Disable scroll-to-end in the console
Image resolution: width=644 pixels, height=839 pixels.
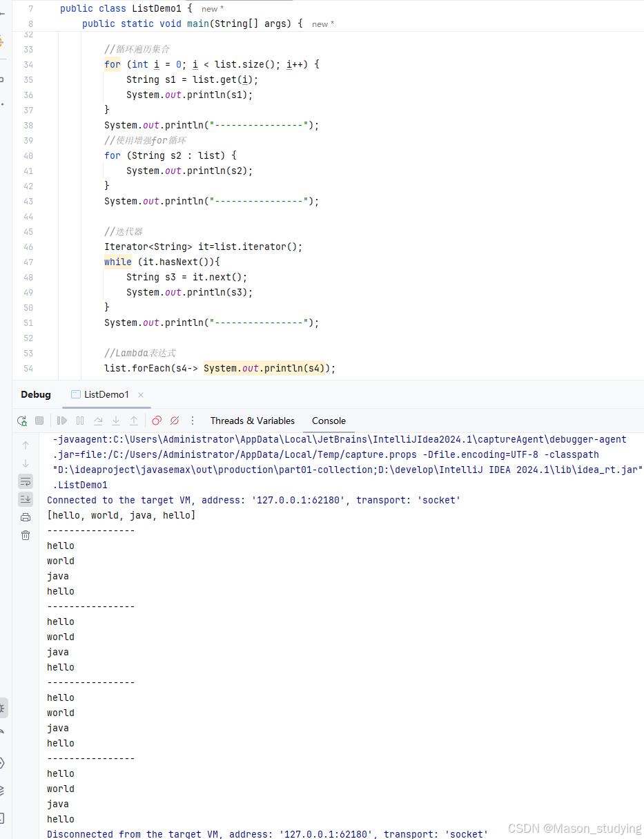click(26, 499)
